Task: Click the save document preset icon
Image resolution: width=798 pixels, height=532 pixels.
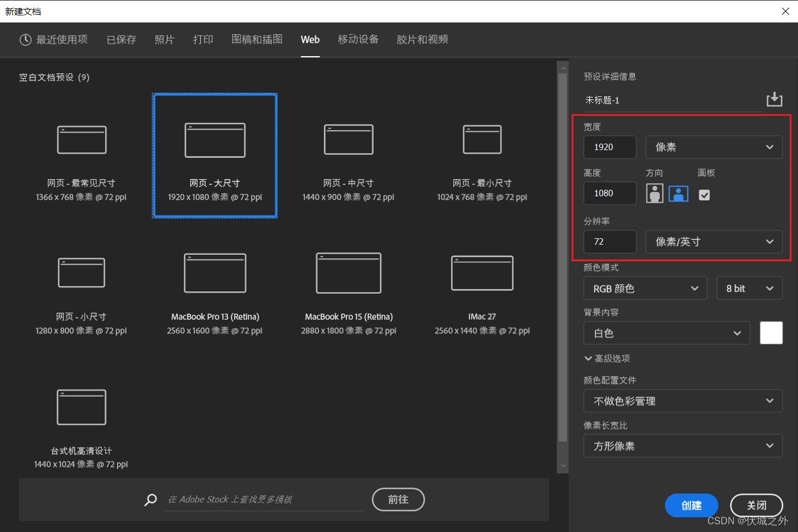Action: tap(774, 99)
